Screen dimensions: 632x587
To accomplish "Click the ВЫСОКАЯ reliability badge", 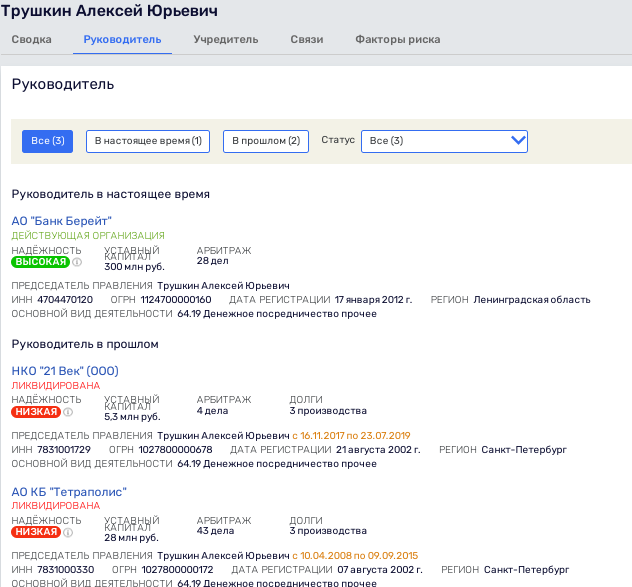I will click(x=40, y=262).
